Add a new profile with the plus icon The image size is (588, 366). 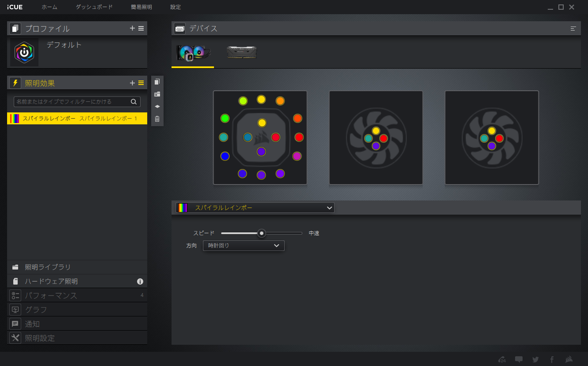[x=132, y=28]
